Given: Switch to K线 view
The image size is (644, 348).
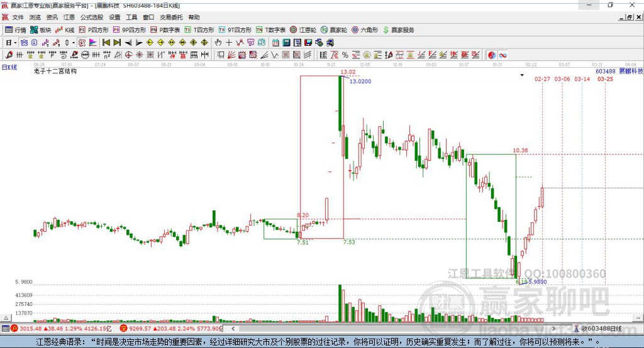Looking at the screenshot, I should [65, 30].
